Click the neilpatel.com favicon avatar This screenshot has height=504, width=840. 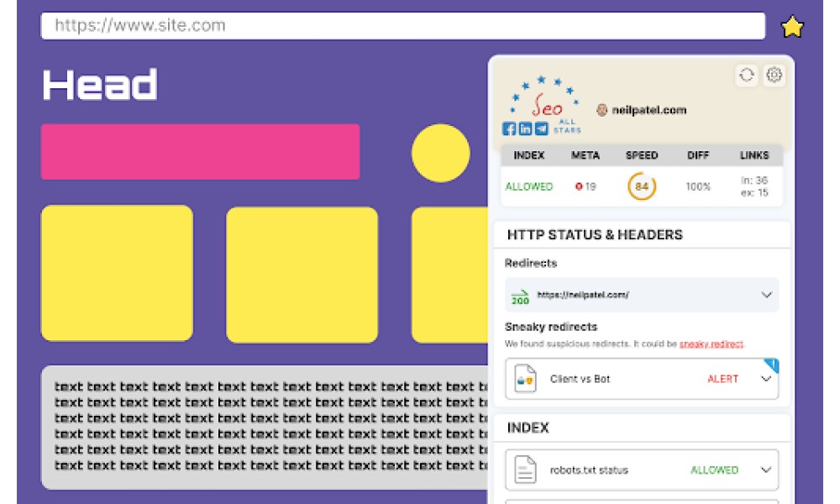(x=602, y=110)
